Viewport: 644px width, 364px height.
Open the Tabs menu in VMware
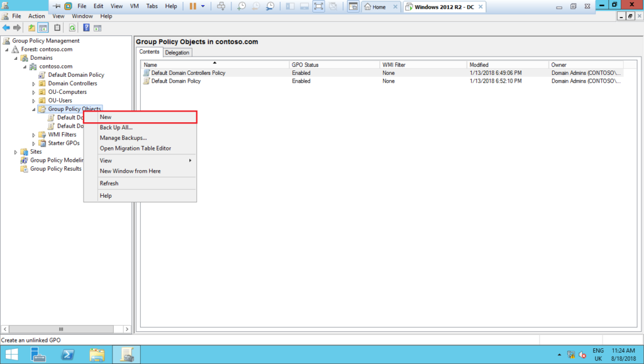pyautogui.click(x=152, y=6)
